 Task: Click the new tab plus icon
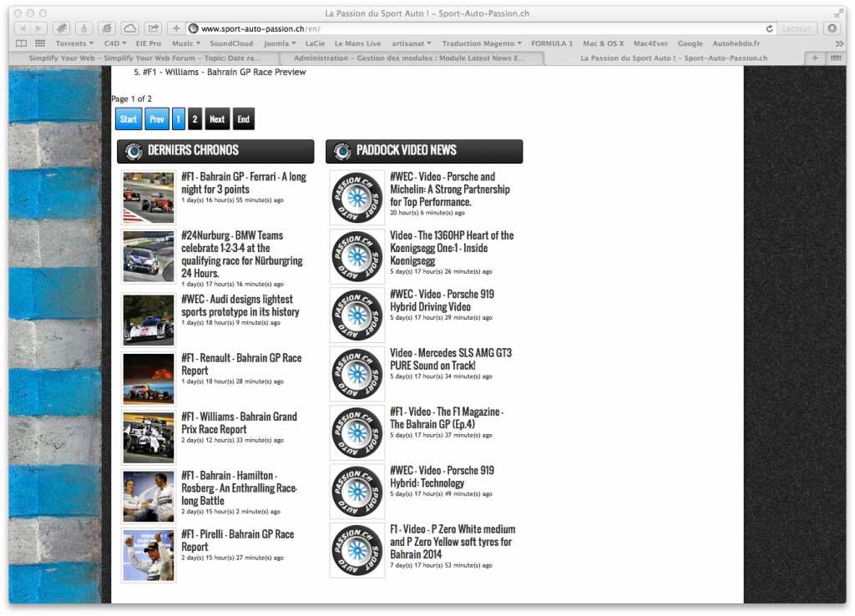pyautogui.click(x=815, y=58)
